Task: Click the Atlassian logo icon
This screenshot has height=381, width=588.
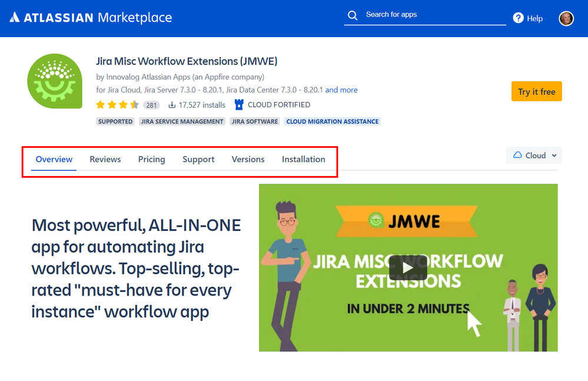Action: [14, 17]
